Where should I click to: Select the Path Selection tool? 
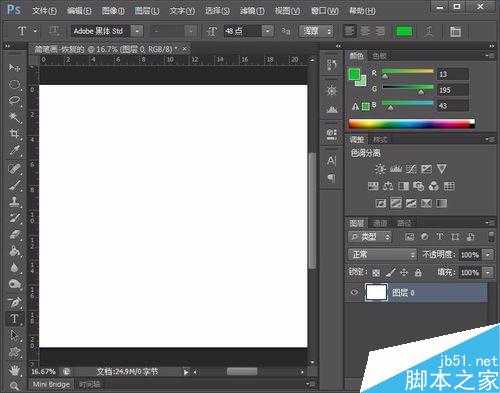[x=14, y=335]
